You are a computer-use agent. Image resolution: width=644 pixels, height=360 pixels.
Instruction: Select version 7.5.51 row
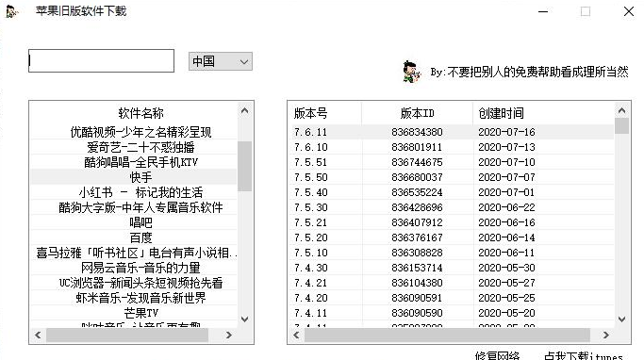[x=452, y=162]
